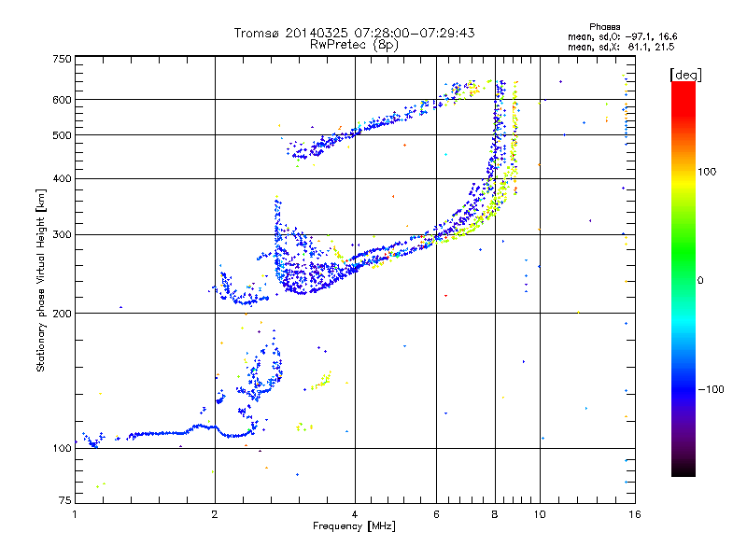
Task: Click the y-axis tick label '100'
Action: 62,448
